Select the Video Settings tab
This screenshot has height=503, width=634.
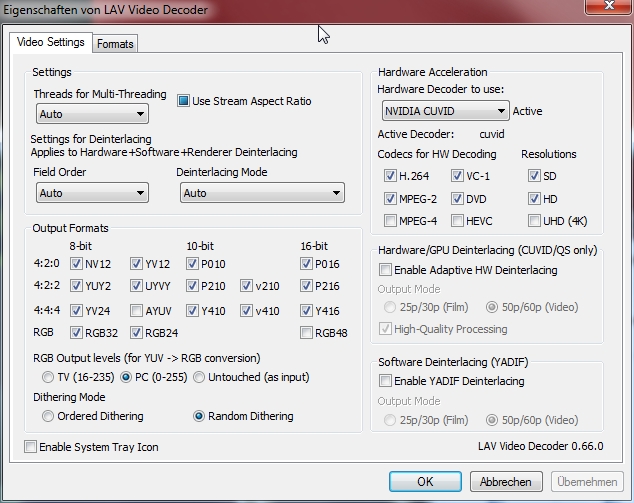pos(51,43)
